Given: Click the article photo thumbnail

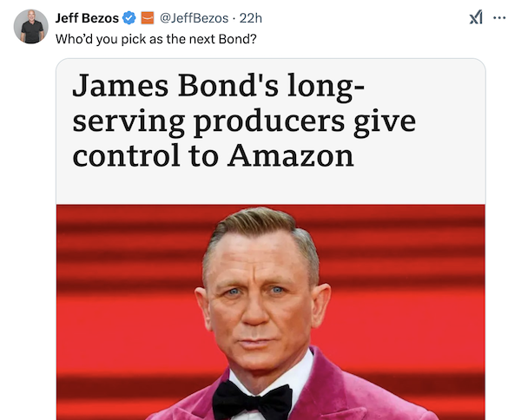Looking at the screenshot, I should coord(271,312).
